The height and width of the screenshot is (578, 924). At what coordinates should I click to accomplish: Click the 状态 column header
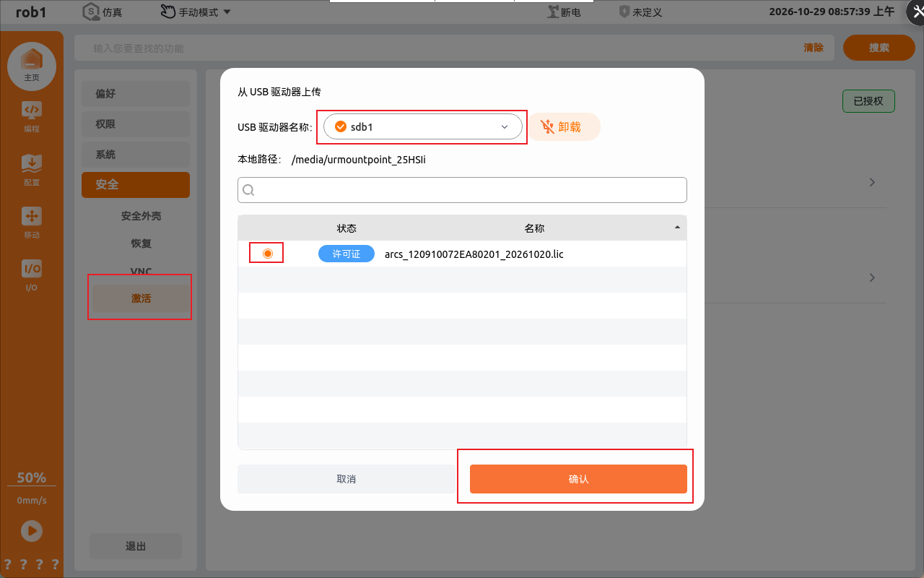pyautogui.click(x=346, y=228)
